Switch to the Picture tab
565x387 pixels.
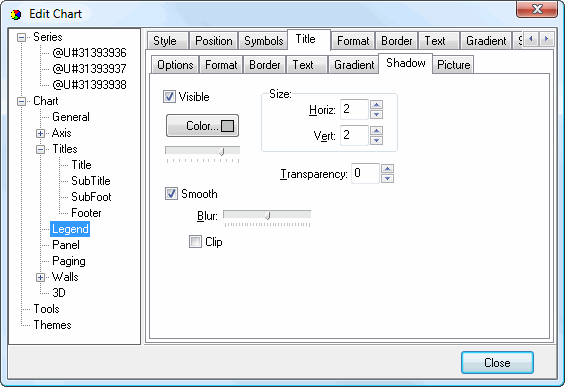[x=453, y=65]
